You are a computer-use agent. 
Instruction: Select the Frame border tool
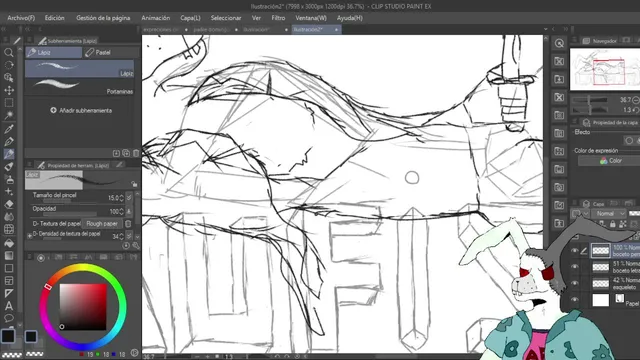[x=9, y=281]
